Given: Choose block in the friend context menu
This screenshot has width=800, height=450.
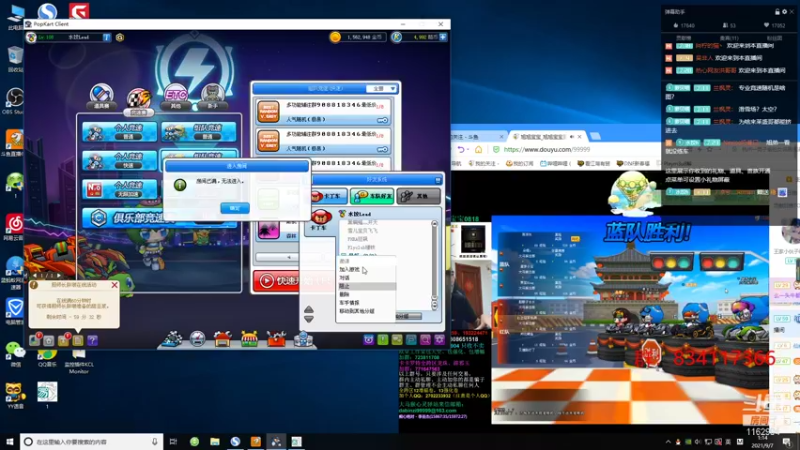Looking at the screenshot, I should point(344,286).
